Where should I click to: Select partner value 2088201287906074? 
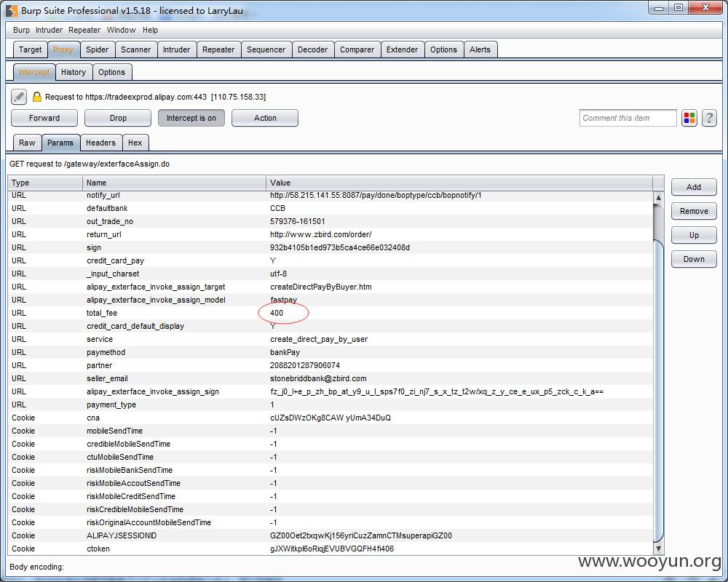(x=304, y=365)
